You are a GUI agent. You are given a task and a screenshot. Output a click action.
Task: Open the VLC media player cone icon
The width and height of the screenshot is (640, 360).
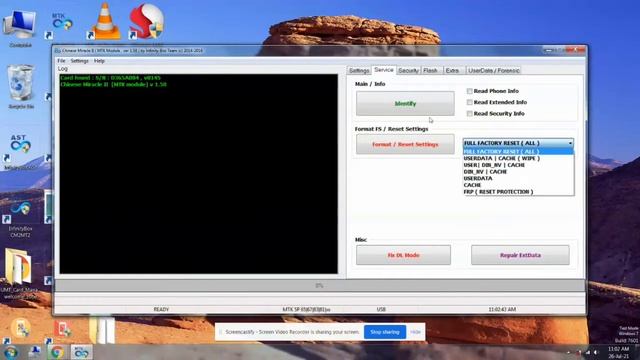click(x=104, y=21)
